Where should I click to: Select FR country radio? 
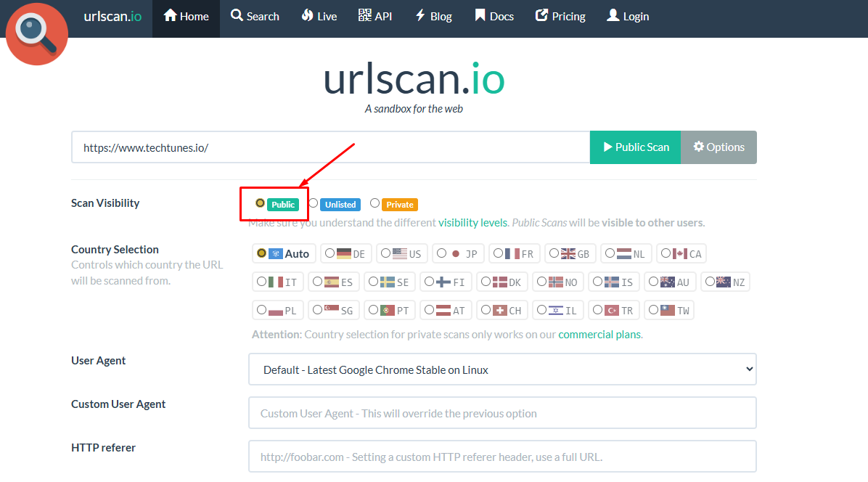498,253
